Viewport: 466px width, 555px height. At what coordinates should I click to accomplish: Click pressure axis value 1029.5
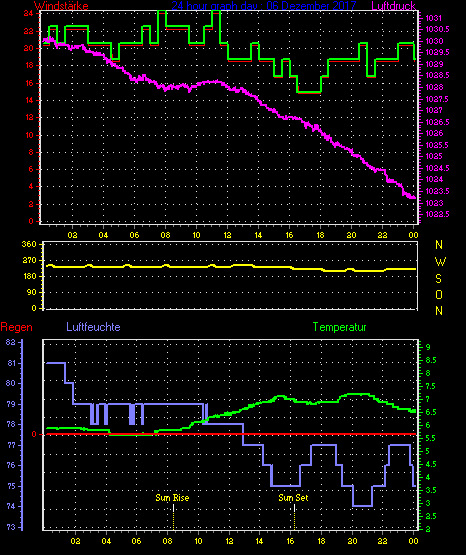437,52
